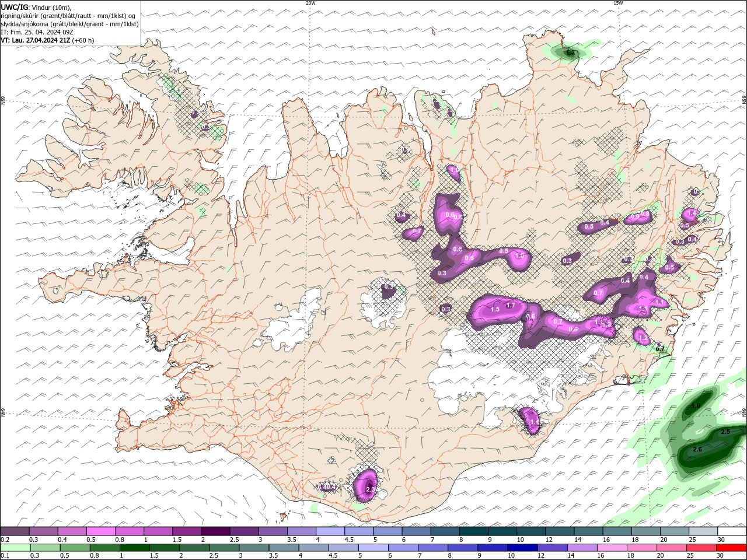Image resolution: width=747 pixels, height=560 pixels.
Task: Click the IT: Fim. 25. 04. 2024 09Z line
Action: coord(37,32)
